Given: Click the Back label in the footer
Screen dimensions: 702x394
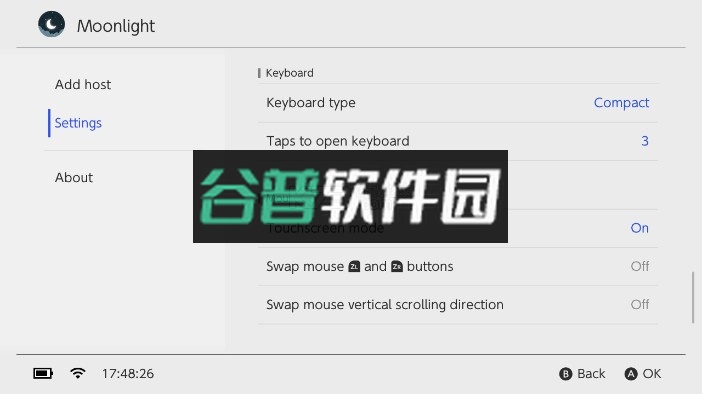Looking at the screenshot, I should click(591, 374).
